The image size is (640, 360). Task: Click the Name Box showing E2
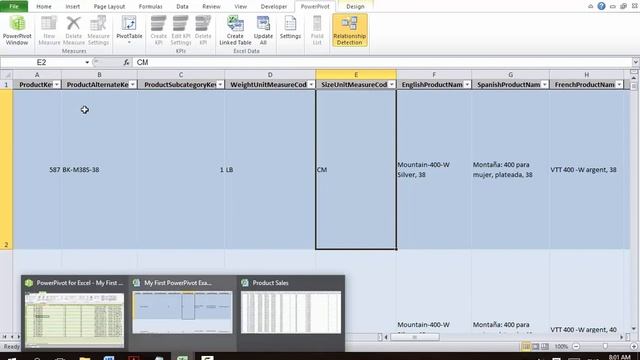click(42, 62)
